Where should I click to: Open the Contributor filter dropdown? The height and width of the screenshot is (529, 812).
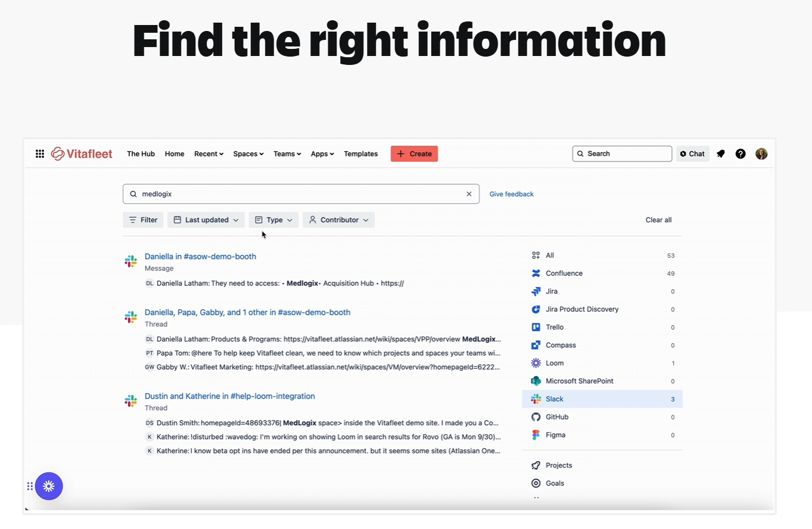pyautogui.click(x=338, y=220)
